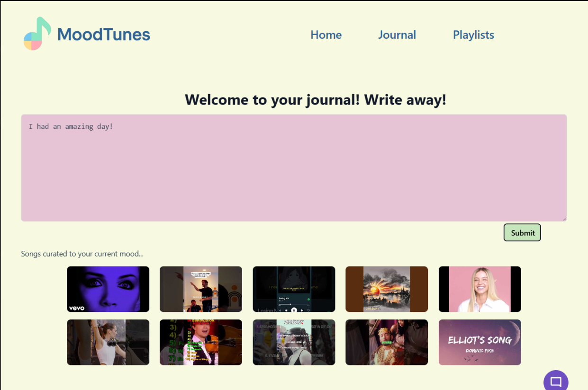Click the MoodTunes music note logo
The height and width of the screenshot is (390, 588).
(37, 34)
